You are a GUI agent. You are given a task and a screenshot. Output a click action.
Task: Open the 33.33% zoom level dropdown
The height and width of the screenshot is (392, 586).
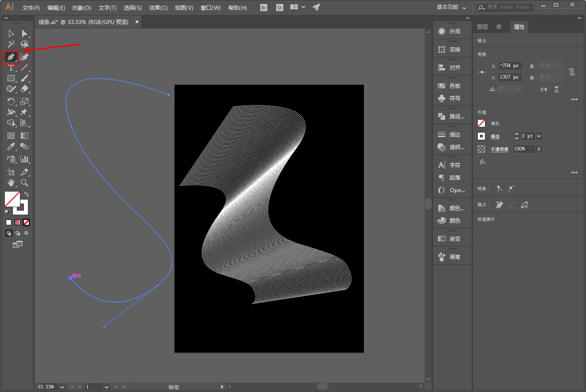[x=62, y=387]
